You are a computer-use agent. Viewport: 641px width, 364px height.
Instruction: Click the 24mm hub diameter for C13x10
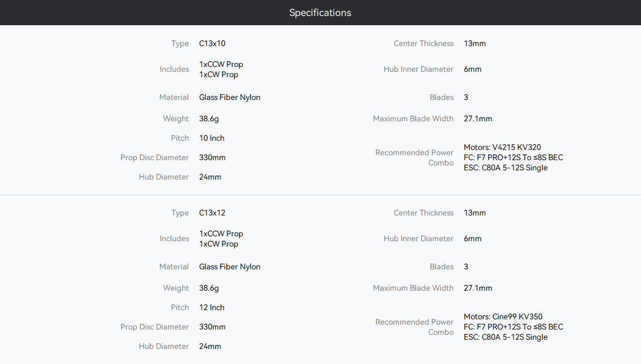(210, 177)
